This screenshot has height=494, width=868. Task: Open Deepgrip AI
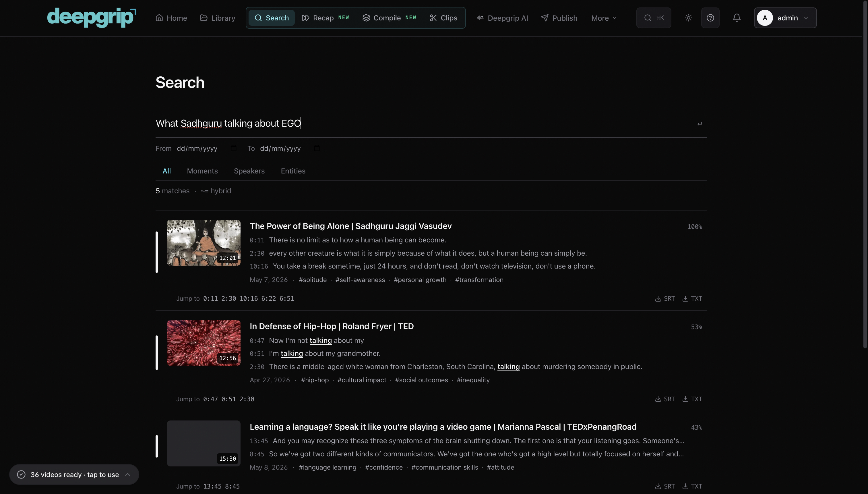click(503, 18)
